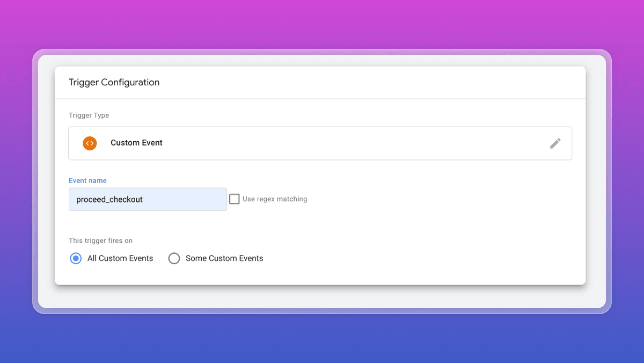The height and width of the screenshot is (363, 644).
Task: Open the Custom Event trigger type box
Action: pyautogui.click(x=320, y=143)
